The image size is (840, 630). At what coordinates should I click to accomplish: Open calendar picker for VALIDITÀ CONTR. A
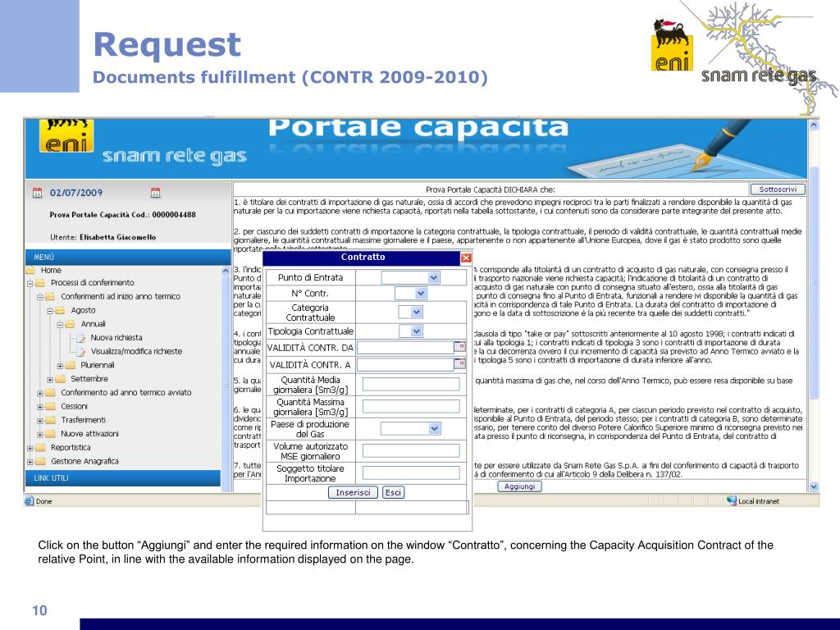point(459,364)
